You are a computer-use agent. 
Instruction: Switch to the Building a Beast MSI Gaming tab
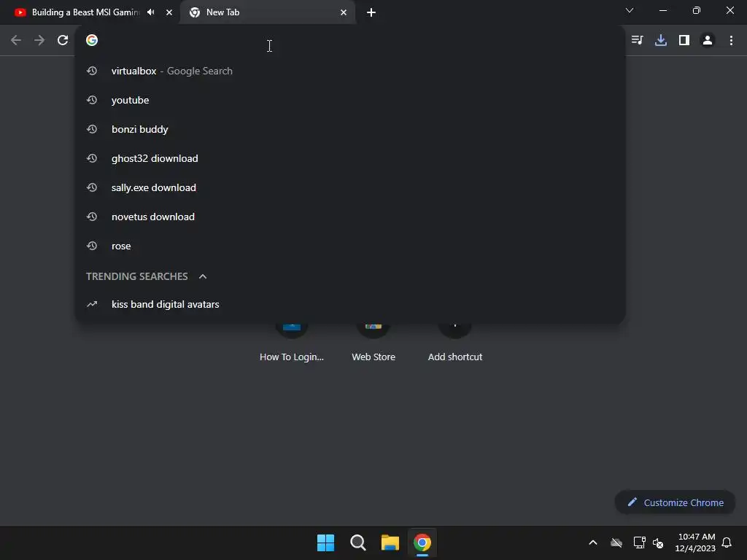(86, 12)
